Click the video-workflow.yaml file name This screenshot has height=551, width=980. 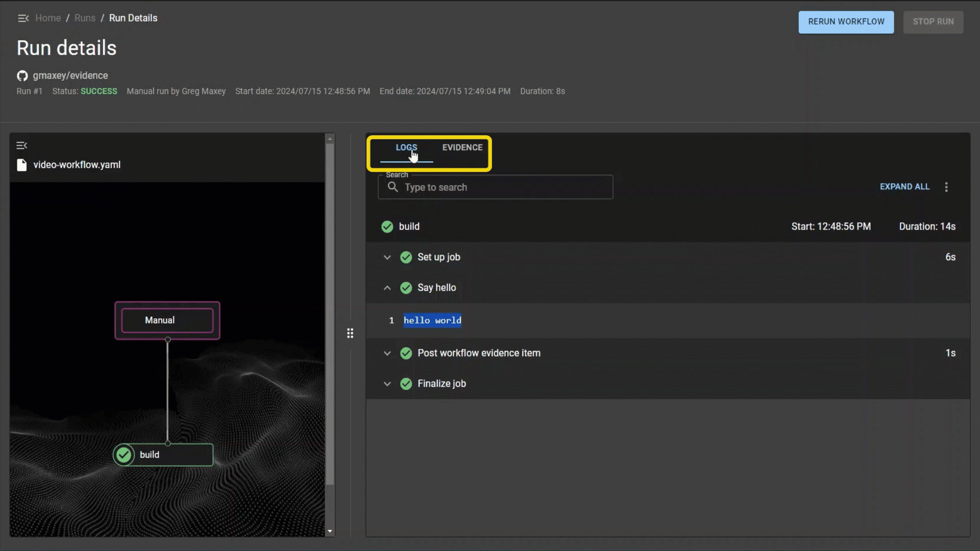pyautogui.click(x=77, y=165)
